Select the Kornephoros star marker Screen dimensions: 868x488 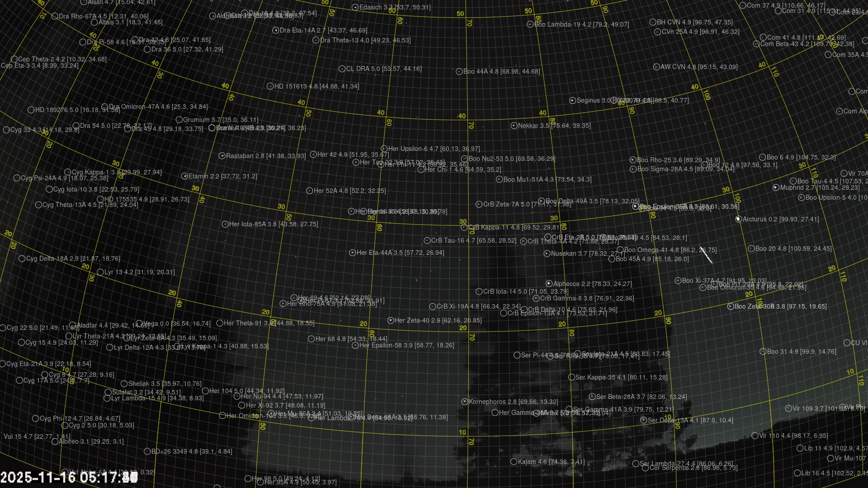(x=464, y=402)
